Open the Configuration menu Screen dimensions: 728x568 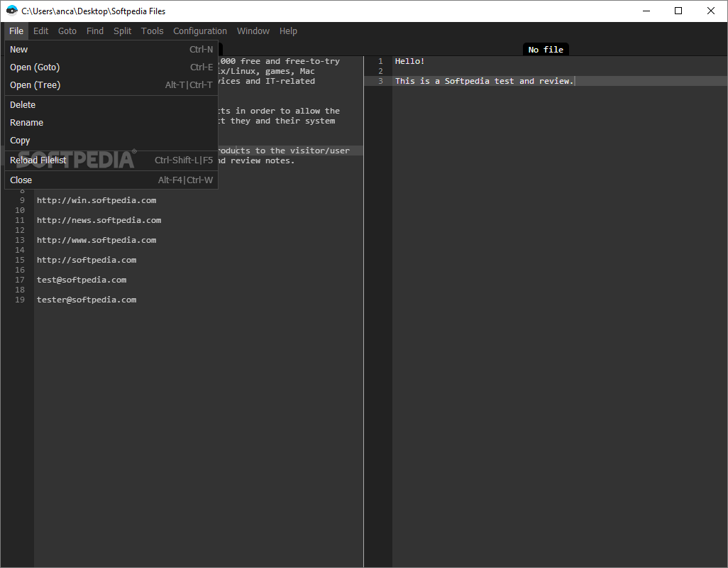click(200, 31)
